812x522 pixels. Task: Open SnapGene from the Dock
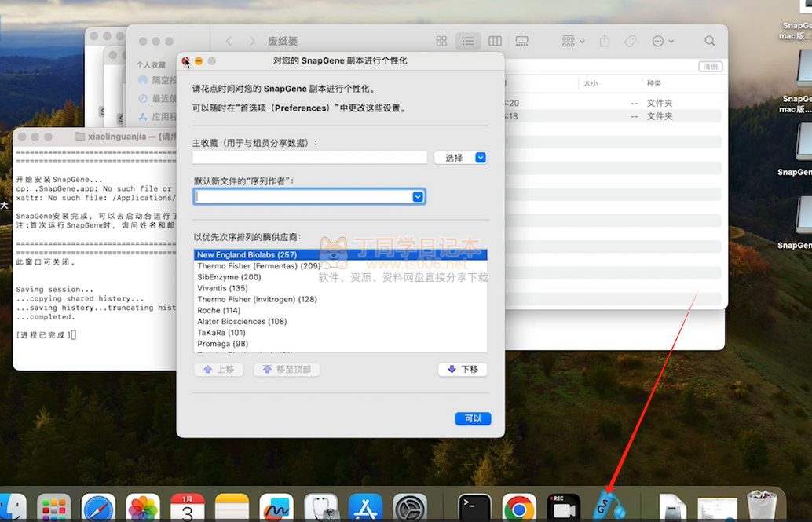(607, 505)
